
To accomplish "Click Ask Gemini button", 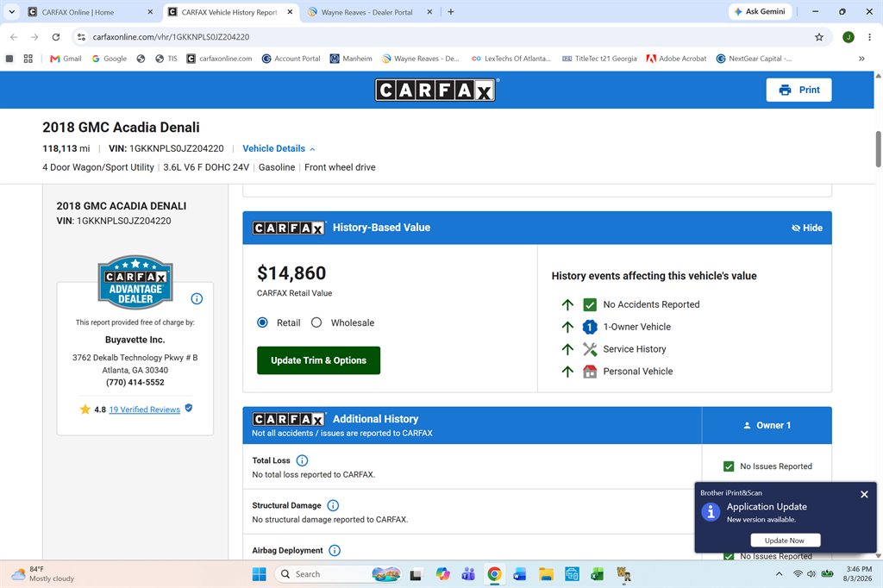I will pos(761,12).
